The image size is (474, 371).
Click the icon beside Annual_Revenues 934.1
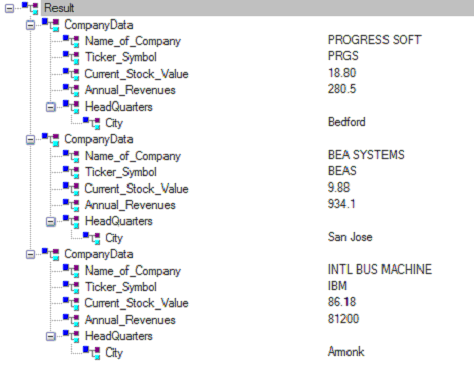tap(71, 205)
